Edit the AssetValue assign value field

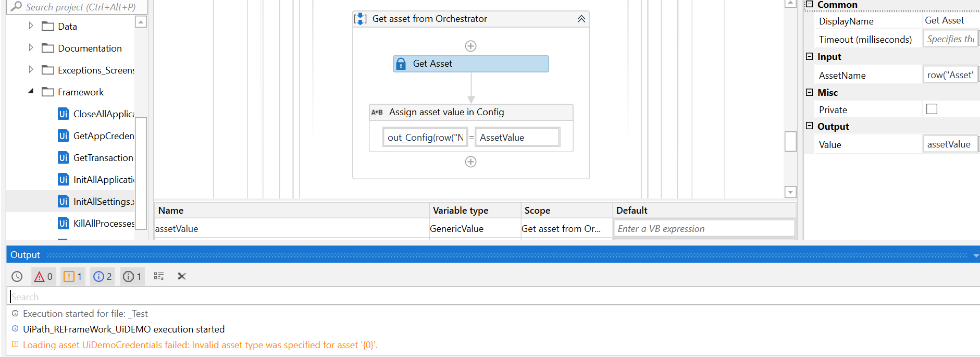(x=517, y=137)
